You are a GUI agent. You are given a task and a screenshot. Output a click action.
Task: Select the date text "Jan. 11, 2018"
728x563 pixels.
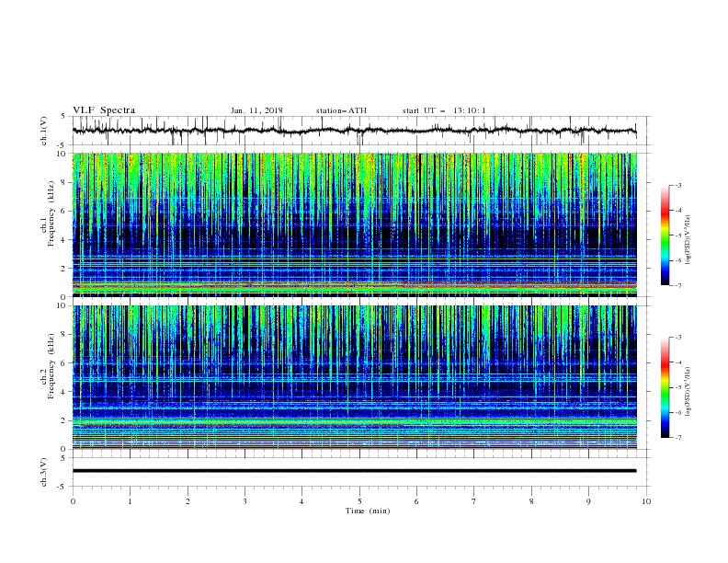(256, 110)
